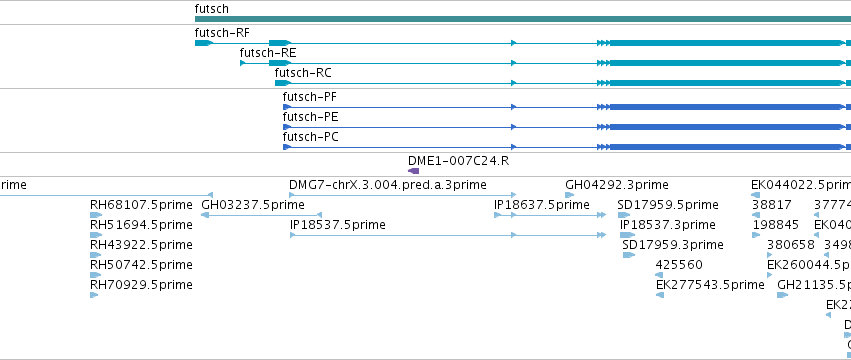Click the RH68107.5prime label
851x360 pixels.
click(141, 205)
